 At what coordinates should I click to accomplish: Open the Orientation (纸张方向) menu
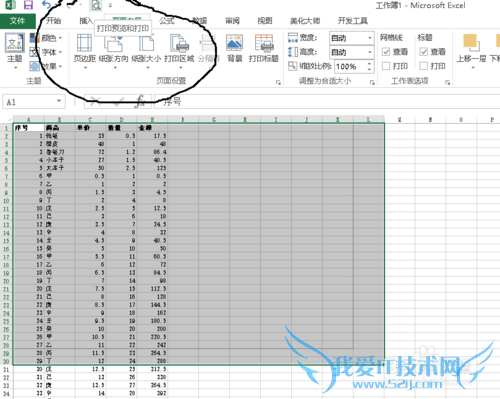113,50
